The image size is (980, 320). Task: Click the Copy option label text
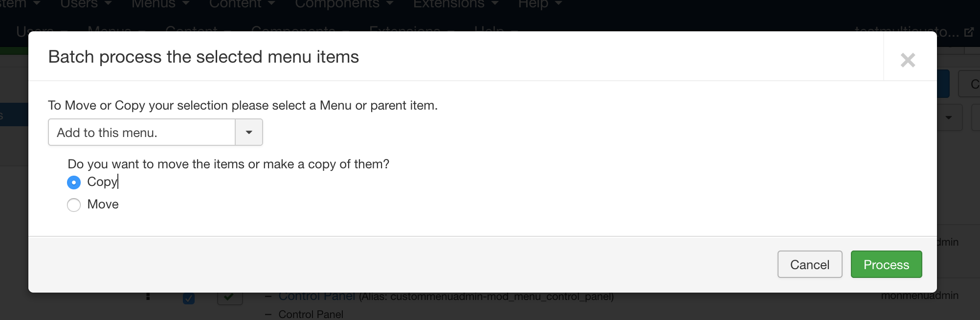(x=102, y=182)
